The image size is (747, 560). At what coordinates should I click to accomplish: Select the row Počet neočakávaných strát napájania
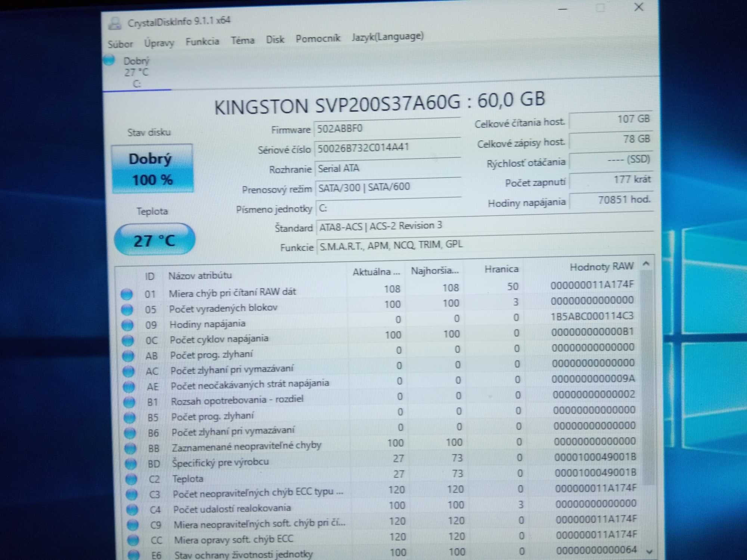(x=380, y=382)
